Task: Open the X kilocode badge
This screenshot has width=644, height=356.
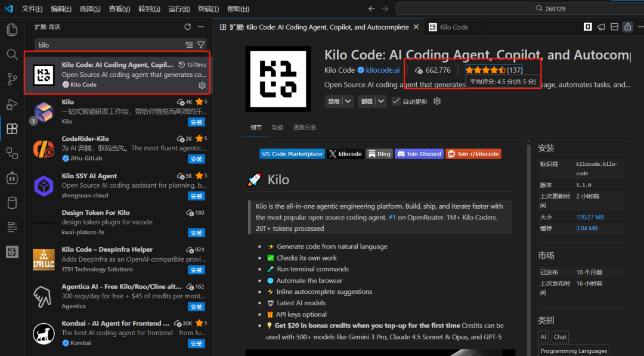Action: tap(345, 154)
